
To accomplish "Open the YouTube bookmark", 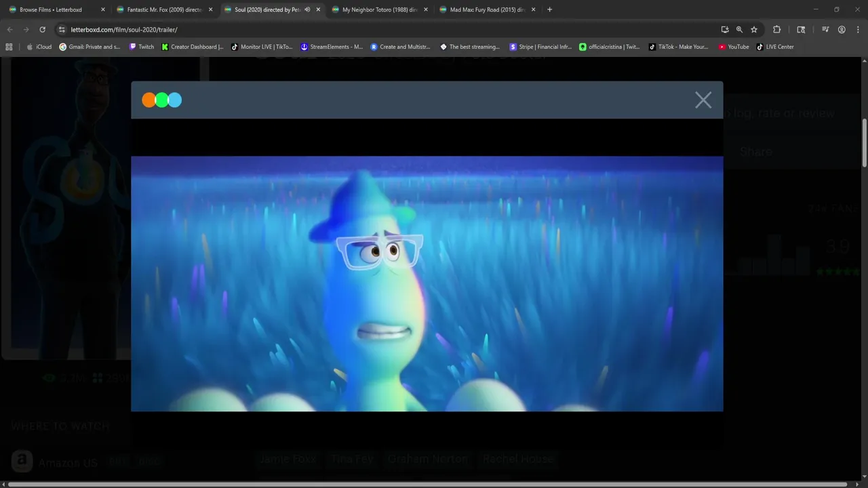I will click(x=734, y=47).
